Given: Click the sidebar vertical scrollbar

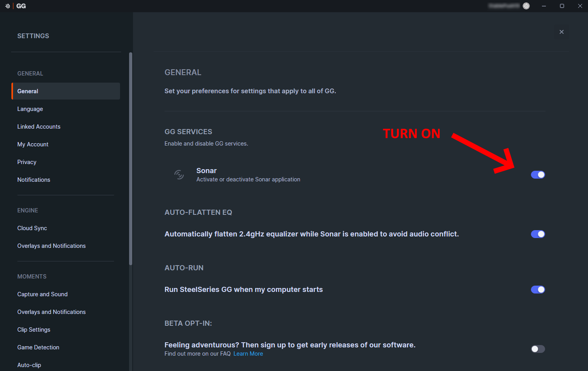Looking at the screenshot, I should pos(131,157).
